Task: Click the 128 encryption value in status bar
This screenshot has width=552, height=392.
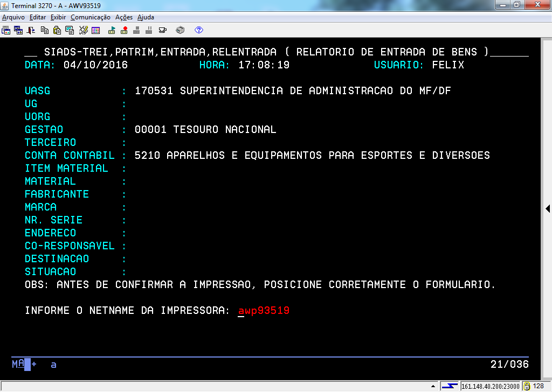Action: [539, 386]
